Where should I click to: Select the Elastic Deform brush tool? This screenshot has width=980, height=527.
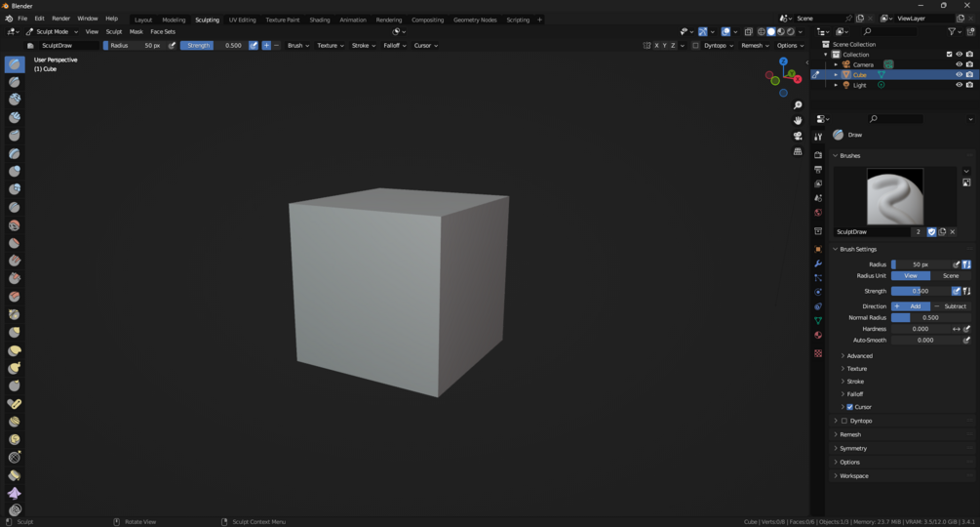coord(15,350)
